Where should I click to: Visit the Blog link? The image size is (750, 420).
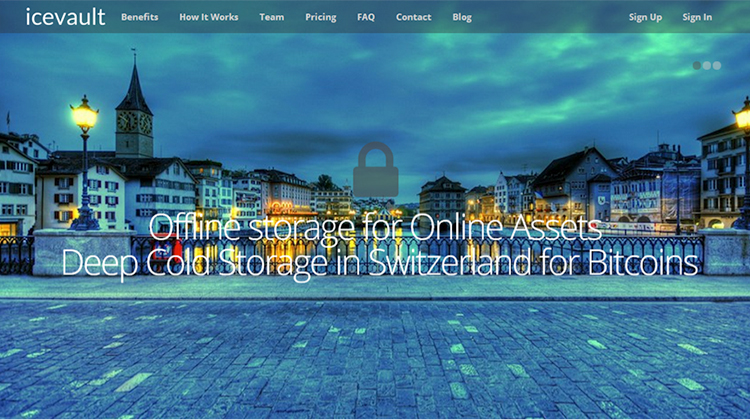462,17
